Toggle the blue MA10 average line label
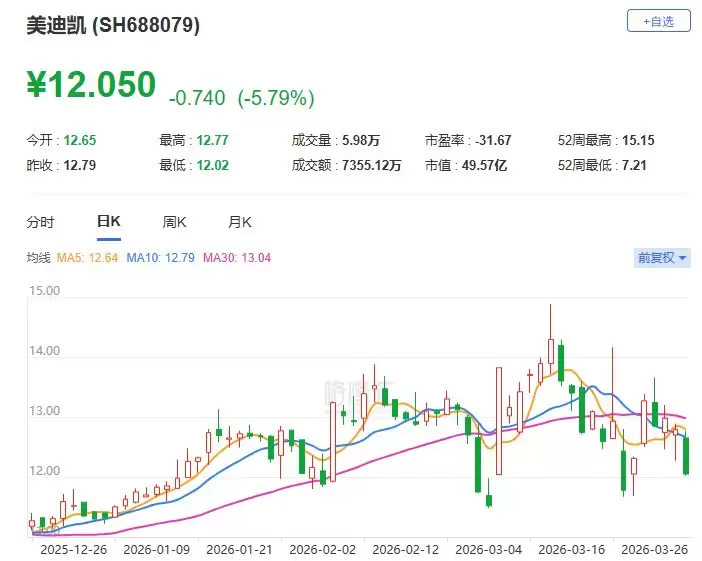 [x=162, y=258]
